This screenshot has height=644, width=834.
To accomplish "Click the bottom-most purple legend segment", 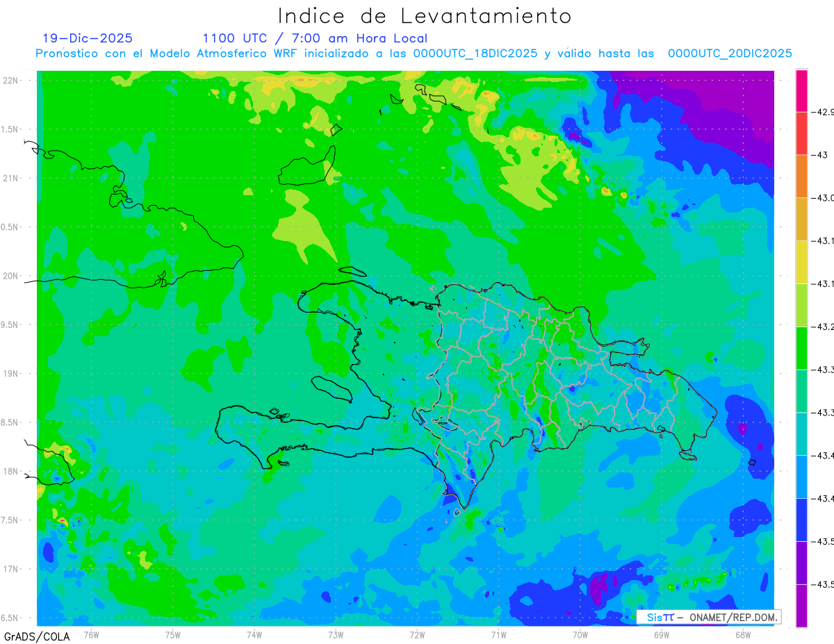I will [801, 606].
